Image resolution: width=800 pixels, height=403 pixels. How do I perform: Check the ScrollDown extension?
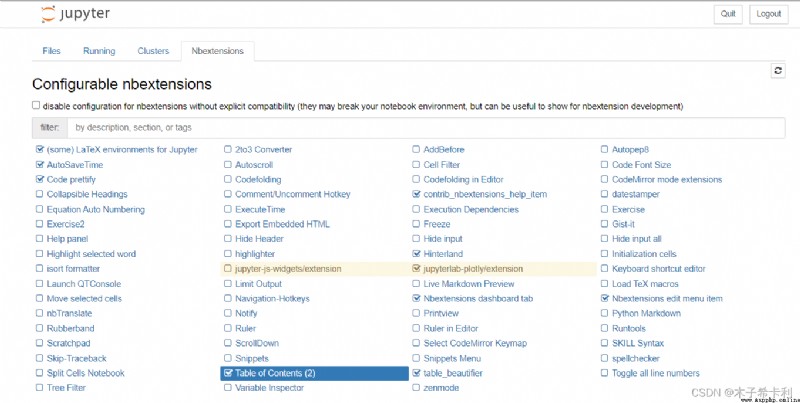pos(228,343)
